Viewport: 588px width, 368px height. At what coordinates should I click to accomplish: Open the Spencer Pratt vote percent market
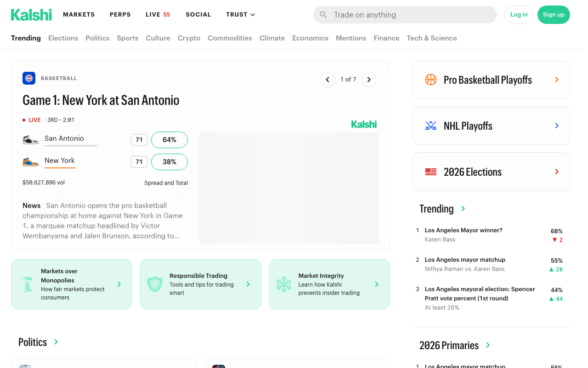(480, 294)
